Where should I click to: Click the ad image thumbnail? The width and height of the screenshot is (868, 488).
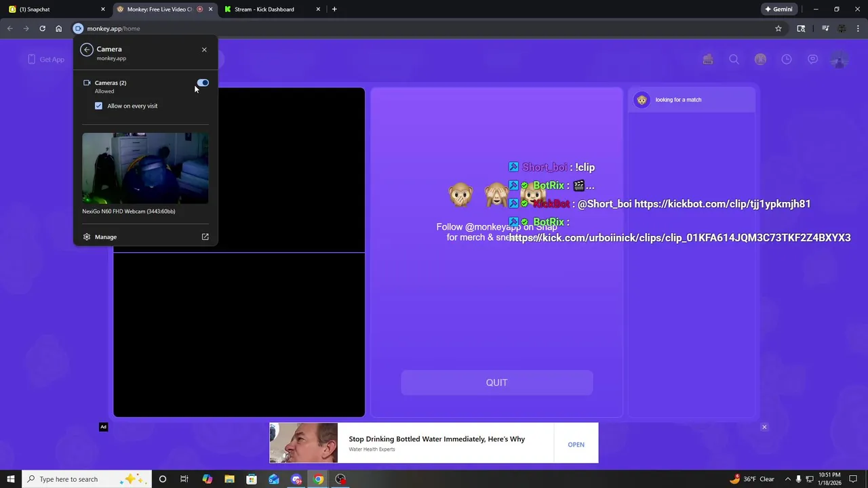(x=303, y=443)
